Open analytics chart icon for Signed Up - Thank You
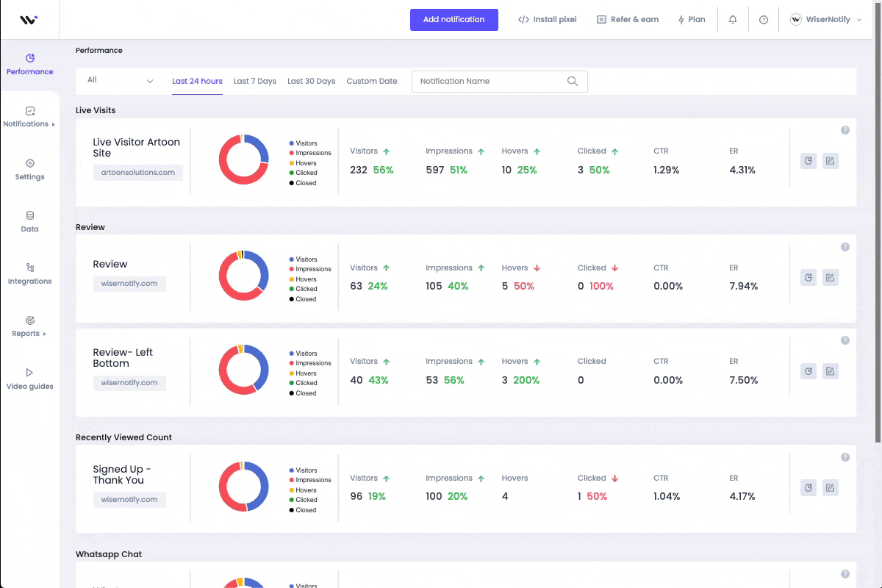Image resolution: width=882 pixels, height=588 pixels. (x=808, y=487)
